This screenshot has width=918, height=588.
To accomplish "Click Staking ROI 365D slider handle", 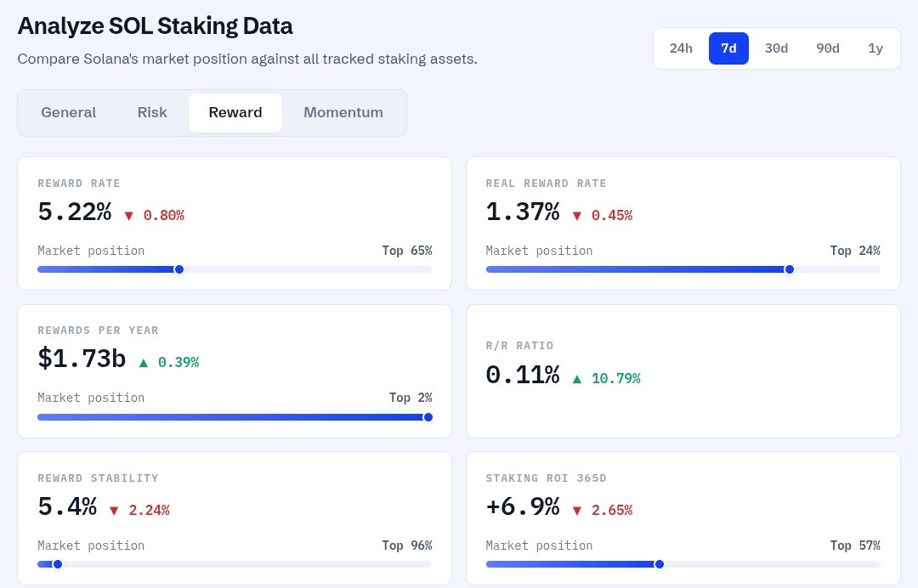I will (x=660, y=564).
